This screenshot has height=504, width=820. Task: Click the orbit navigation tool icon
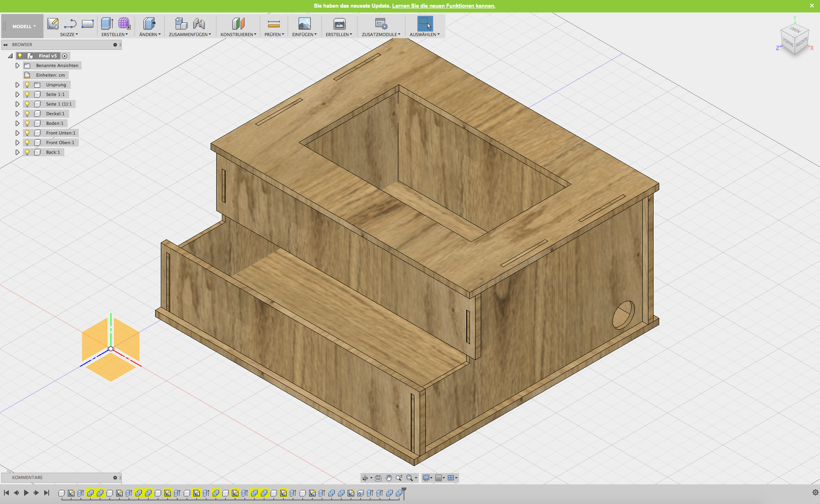365,478
